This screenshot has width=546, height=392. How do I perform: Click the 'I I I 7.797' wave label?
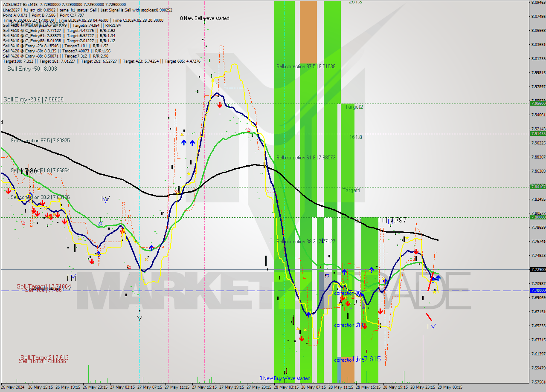click(x=393, y=220)
